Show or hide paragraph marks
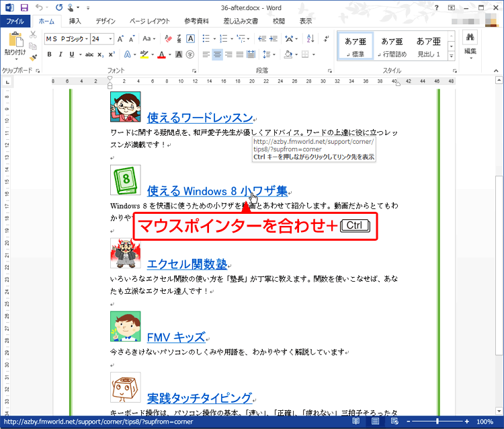The height and width of the screenshot is (429, 504). coord(326,39)
